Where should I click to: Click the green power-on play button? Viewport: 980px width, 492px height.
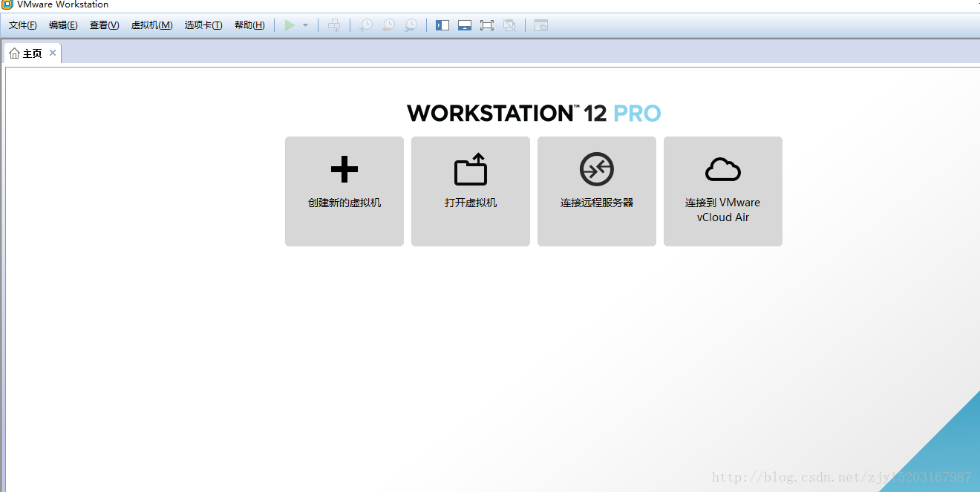point(290,25)
